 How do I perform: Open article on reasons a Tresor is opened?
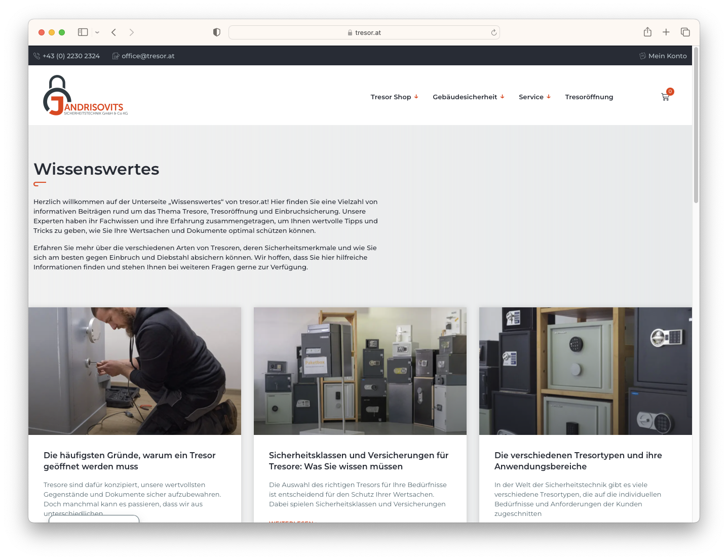pos(130,461)
